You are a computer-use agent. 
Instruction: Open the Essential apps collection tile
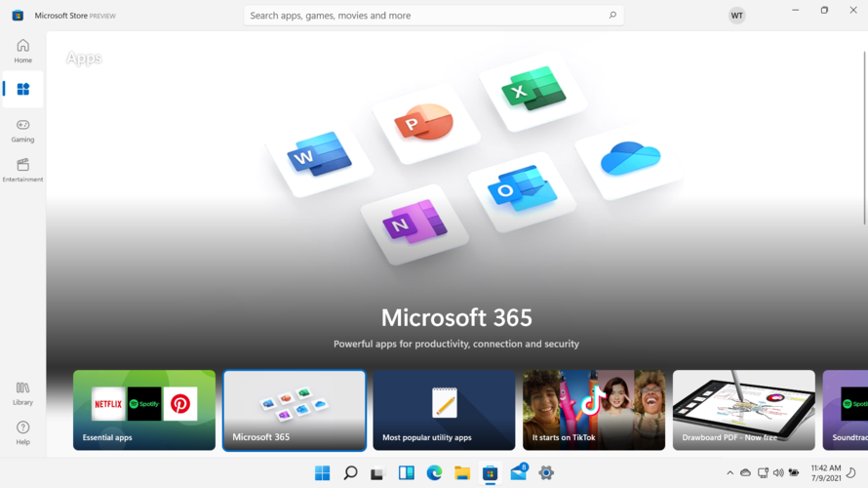coord(144,410)
